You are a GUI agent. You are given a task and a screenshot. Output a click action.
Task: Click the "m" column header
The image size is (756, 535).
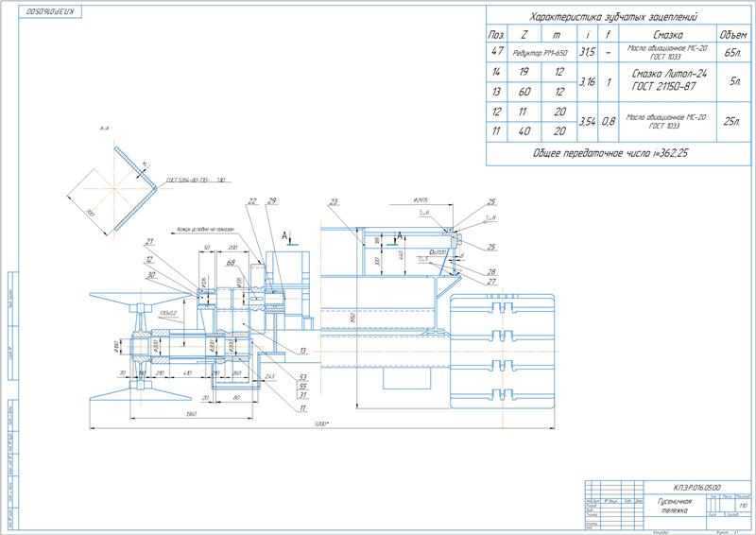click(x=558, y=35)
